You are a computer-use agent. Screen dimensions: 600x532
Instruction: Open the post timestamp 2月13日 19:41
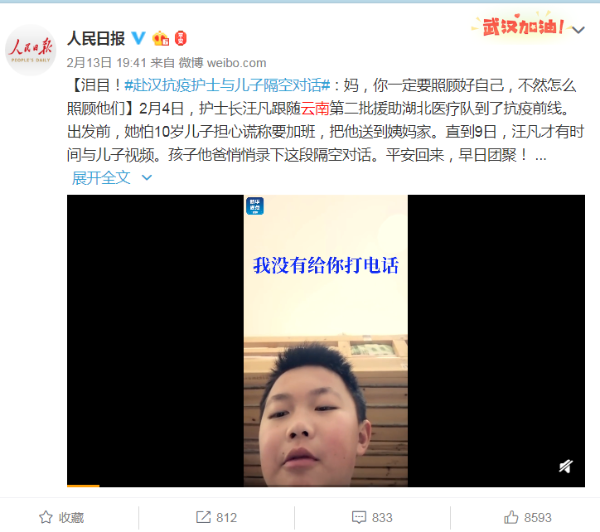coord(106,63)
